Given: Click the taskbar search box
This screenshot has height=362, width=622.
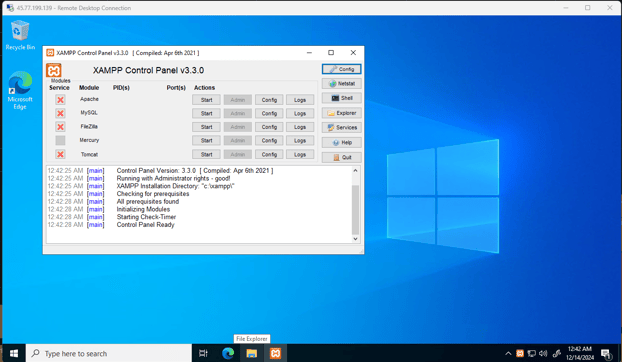Looking at the screenshot, I should click(x=109, y=353).
